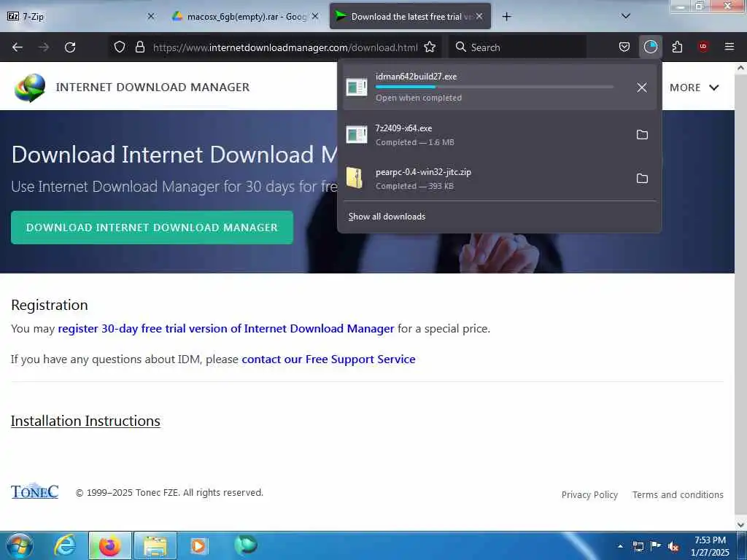
Task: Open the uBlock Origin extension icon
Action: click(x=703, y=47)
